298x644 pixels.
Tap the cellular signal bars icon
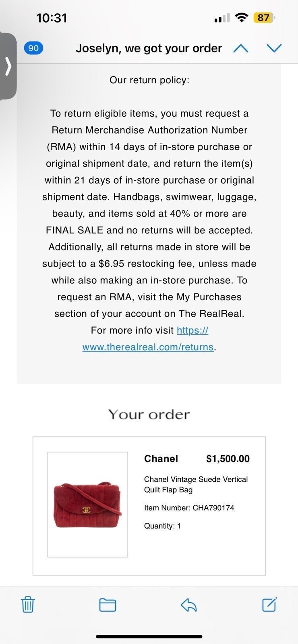pos(222,18)
